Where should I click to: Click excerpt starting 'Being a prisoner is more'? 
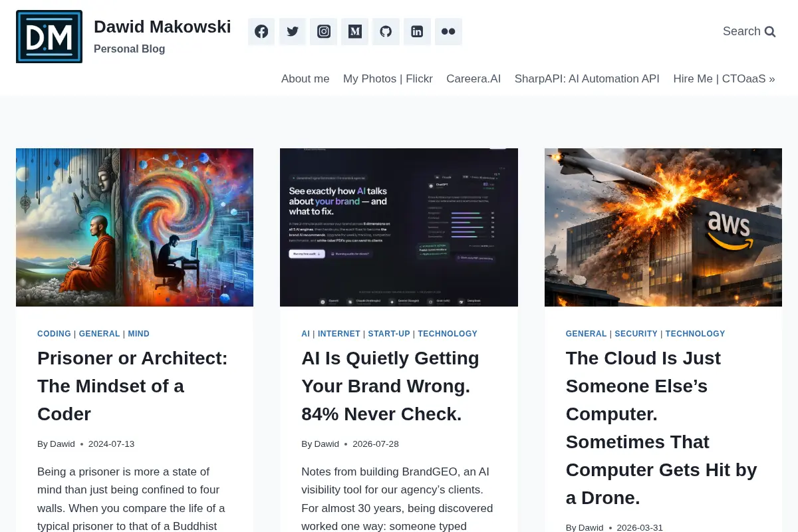click(x=131, y=499)
